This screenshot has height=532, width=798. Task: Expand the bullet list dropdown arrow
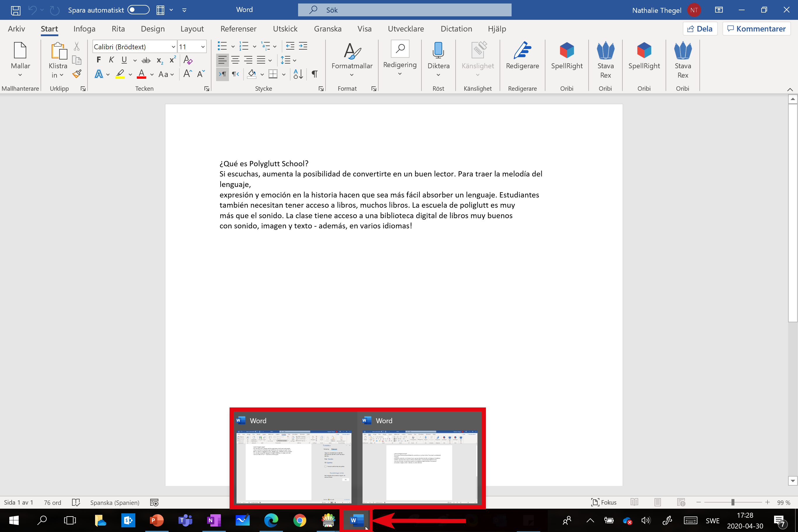[x=233, y=46]
